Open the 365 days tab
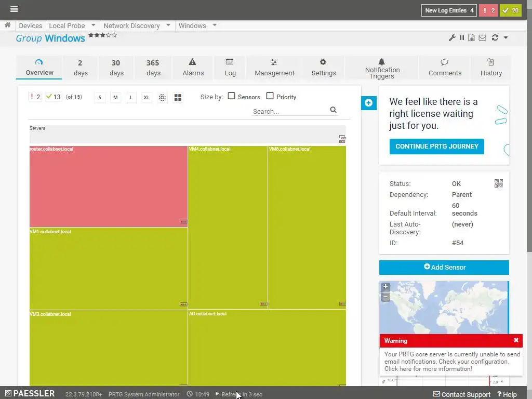 pyautogui.click(x=153, y=68)
